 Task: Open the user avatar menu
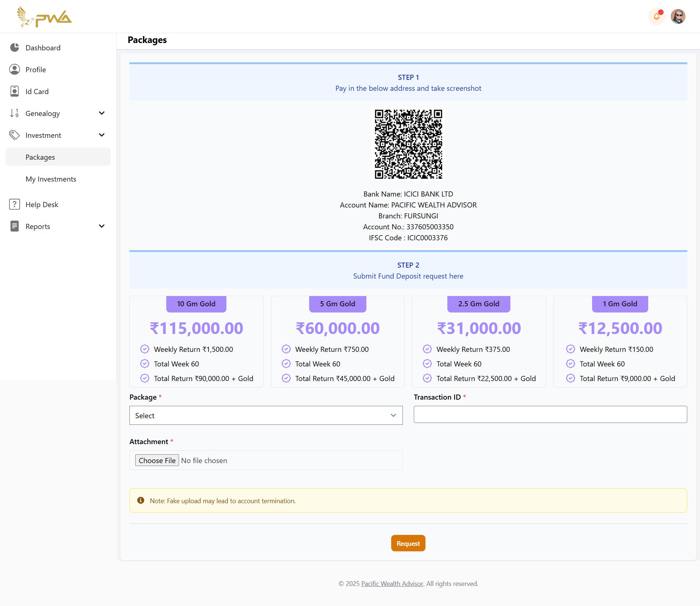click(678, 16)
